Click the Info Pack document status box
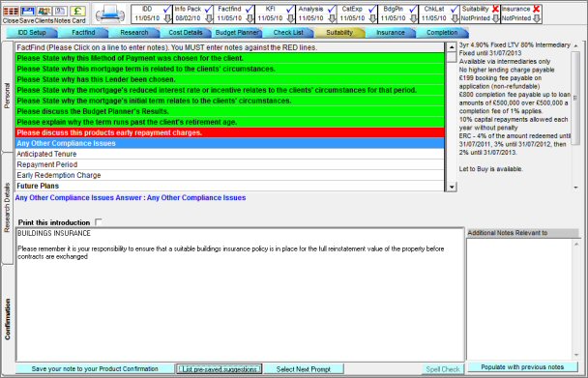The width and height of the screenshot is (588, 378). coord(193,14)
